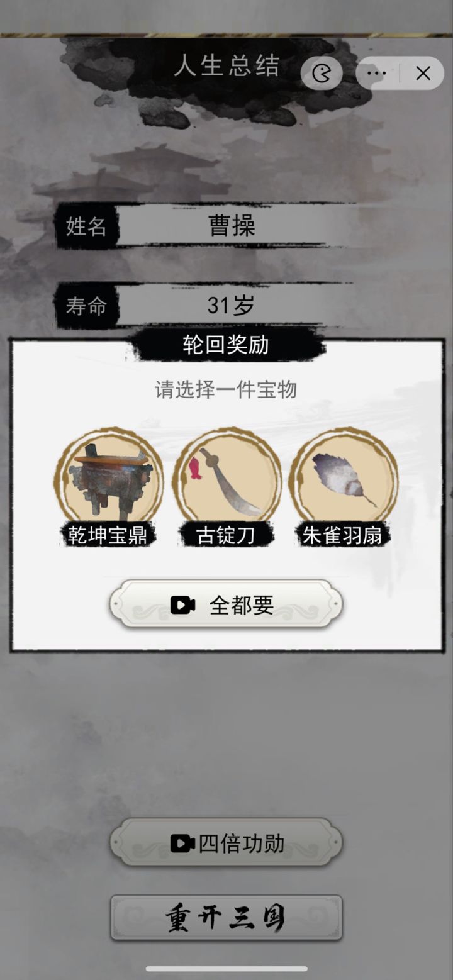Click the 古锭刀 name label
453x980 pixels.
226,535
